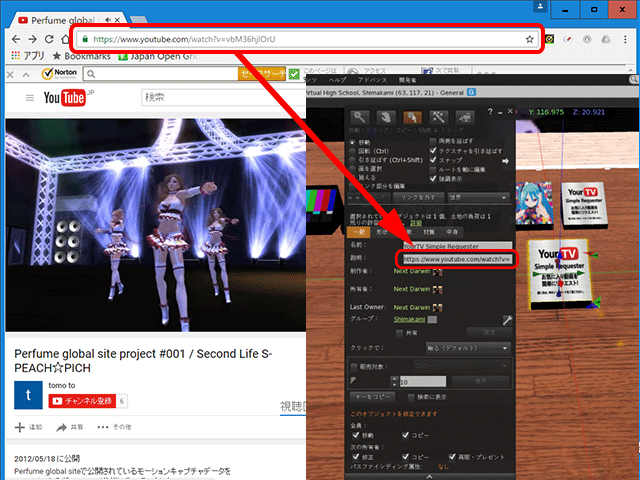The width and height of the screenshot is (640, 480).
Task: Select the Create wand tool in build panel
Action: coord(438,117)
